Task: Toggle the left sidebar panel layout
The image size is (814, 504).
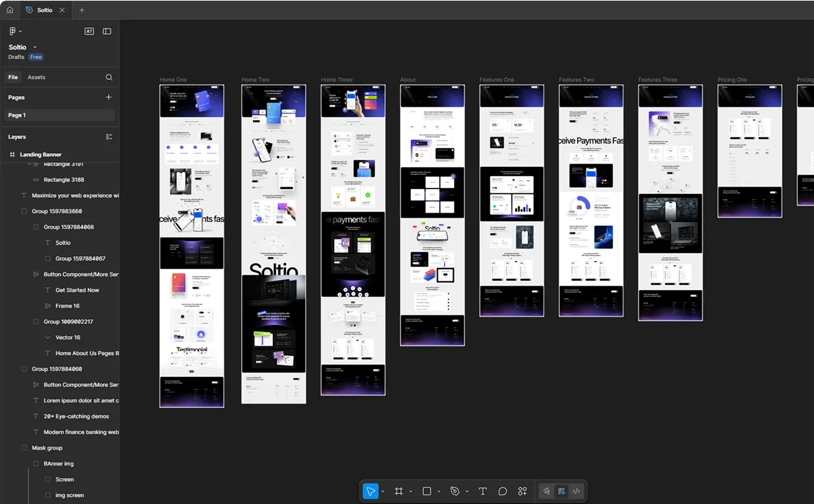Action: pyautogui.click(x=107, y=30)
